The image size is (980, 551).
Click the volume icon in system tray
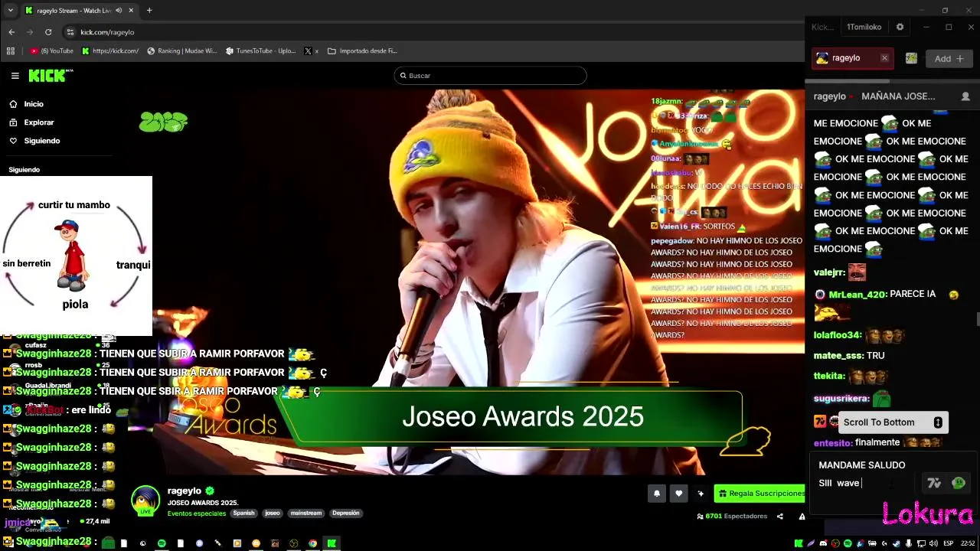click(933, 543)
